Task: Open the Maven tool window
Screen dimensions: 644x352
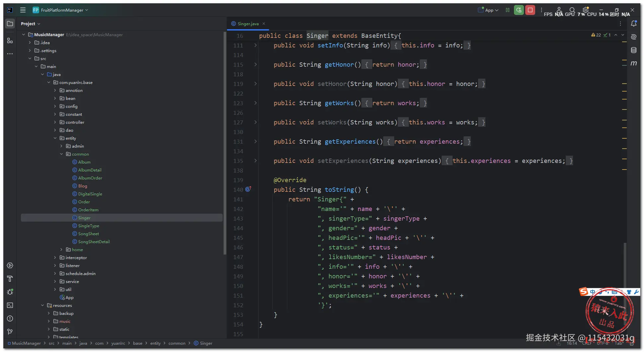Action: click(634, 63)
